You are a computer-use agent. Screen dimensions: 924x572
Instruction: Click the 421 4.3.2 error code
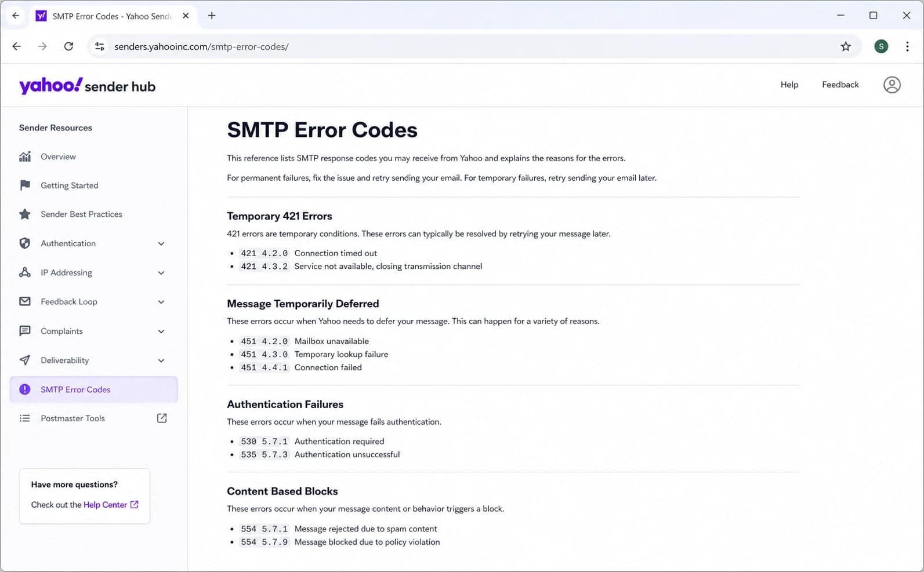click(264, 267)
